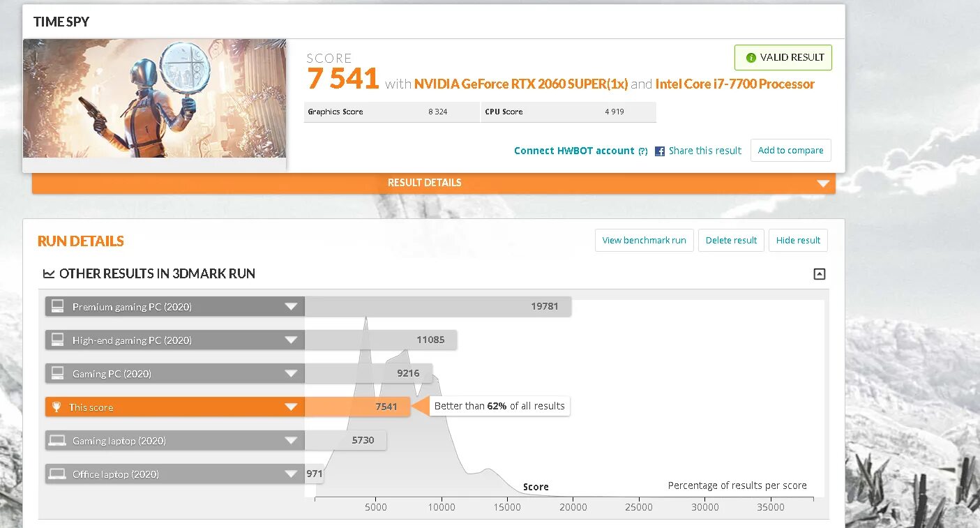980x528 pixels.
Task: Click the Gaming PC score bar 9216
Action: 368,373
